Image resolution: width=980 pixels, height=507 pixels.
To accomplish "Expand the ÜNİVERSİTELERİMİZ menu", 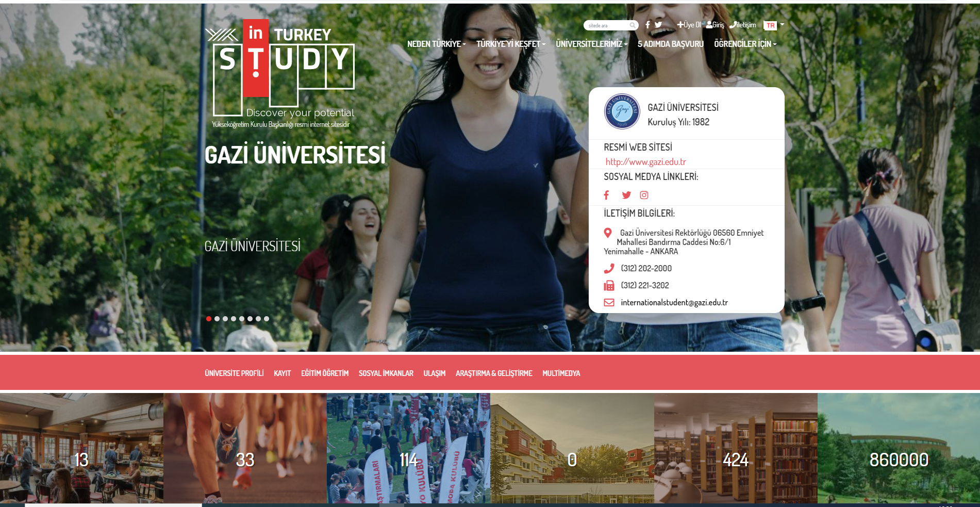I will coord(591,44).
